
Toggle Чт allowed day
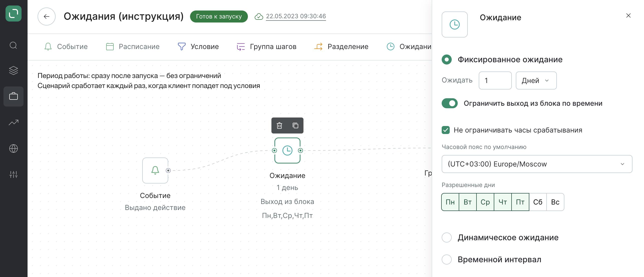(503, 202)
